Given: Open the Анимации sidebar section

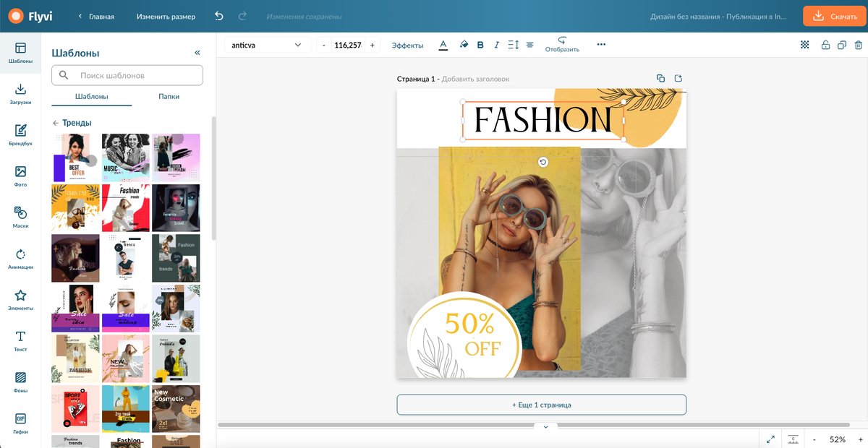Looking at the screenshot, I should point(20,259).
